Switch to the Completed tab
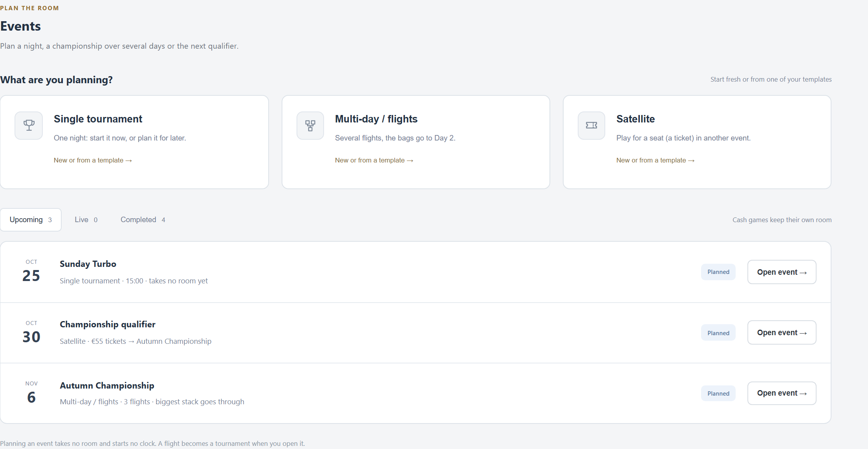The height and width of the screenshot is (449, 868). (143, 220)
